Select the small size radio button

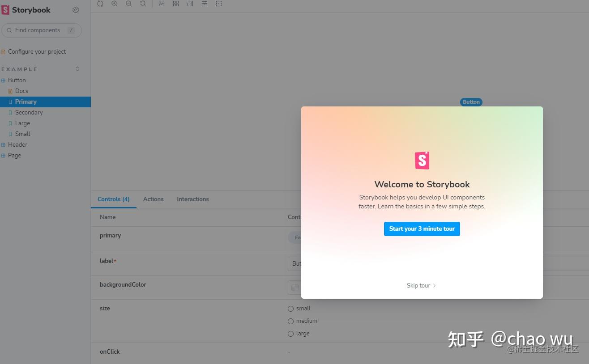[290, 309]
